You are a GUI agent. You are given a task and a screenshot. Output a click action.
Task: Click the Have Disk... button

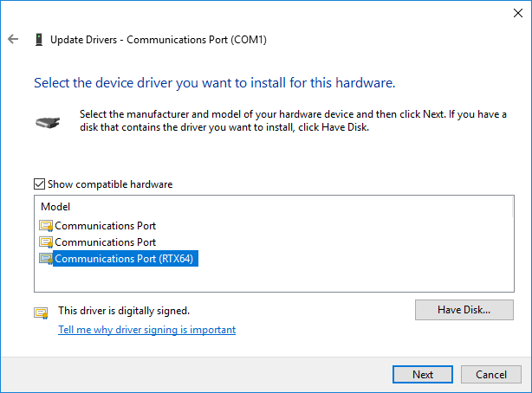click(464, 310)
